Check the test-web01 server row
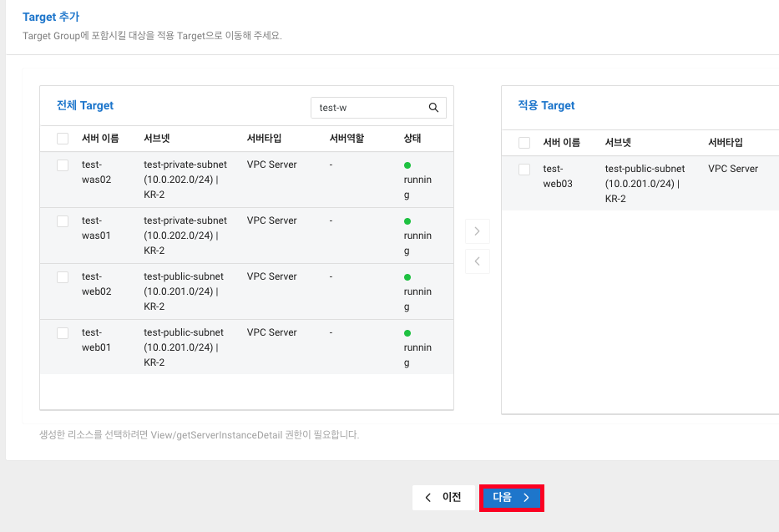The height and width of the screenshot is (532, 779). 63,332
